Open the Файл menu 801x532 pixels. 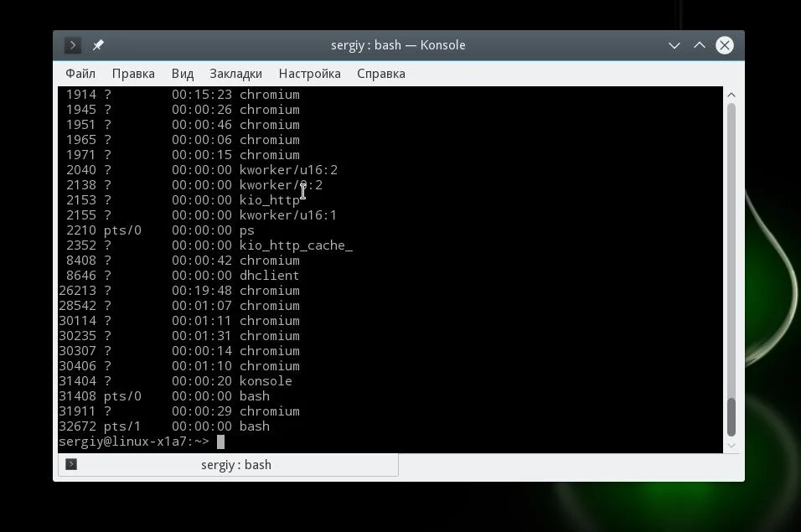(x=80, y=74)
